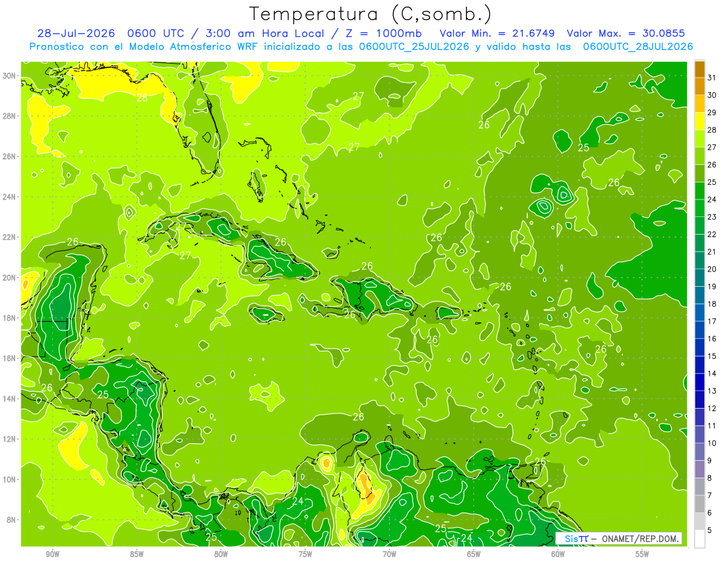Click the 30N latitude axis label
Image resolution: width=728 pixels, height=562 pixels.
click(10, 75)
